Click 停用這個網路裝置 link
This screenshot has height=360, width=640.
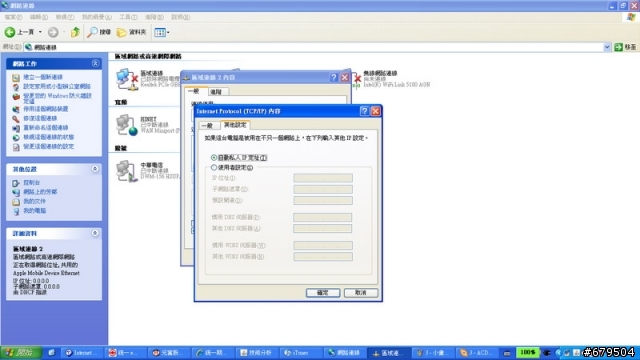(x=46, y=109)
